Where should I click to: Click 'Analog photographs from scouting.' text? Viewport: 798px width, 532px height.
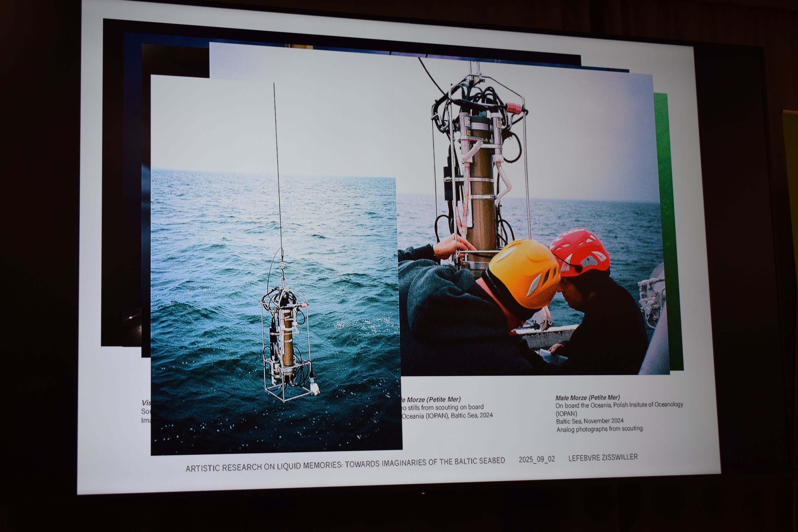click(x=600, y=429)
